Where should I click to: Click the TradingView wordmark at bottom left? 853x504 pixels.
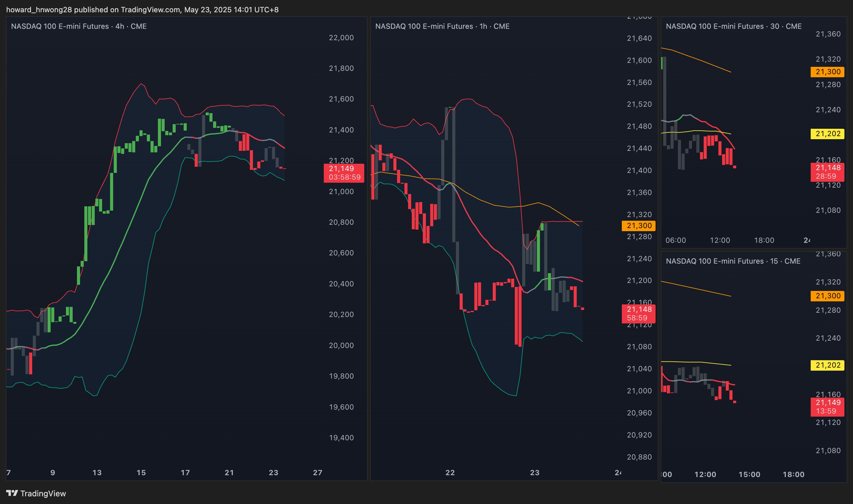pyautogui.click(x=43, y=494)
